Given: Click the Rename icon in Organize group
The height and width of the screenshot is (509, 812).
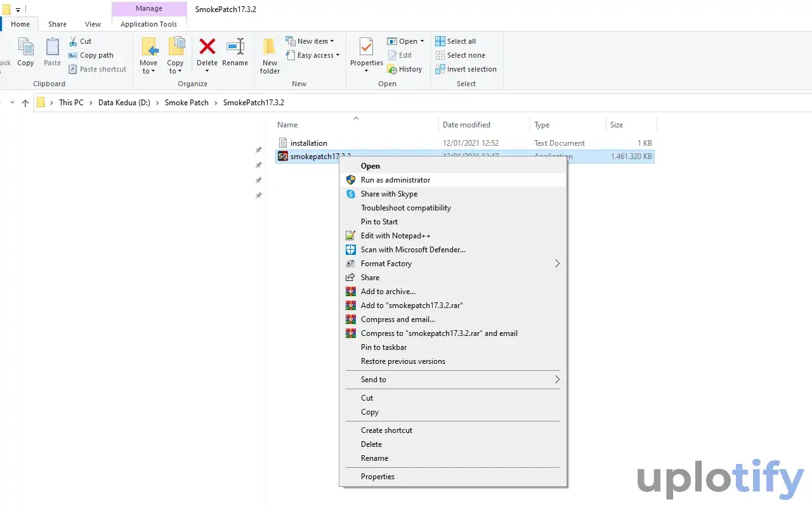Looking at the screenshot, I should [235, 46].
